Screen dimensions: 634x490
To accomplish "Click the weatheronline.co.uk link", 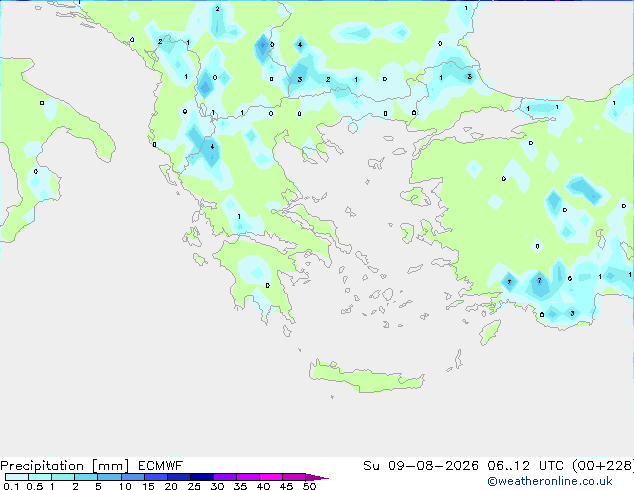I will pos(550,481).
